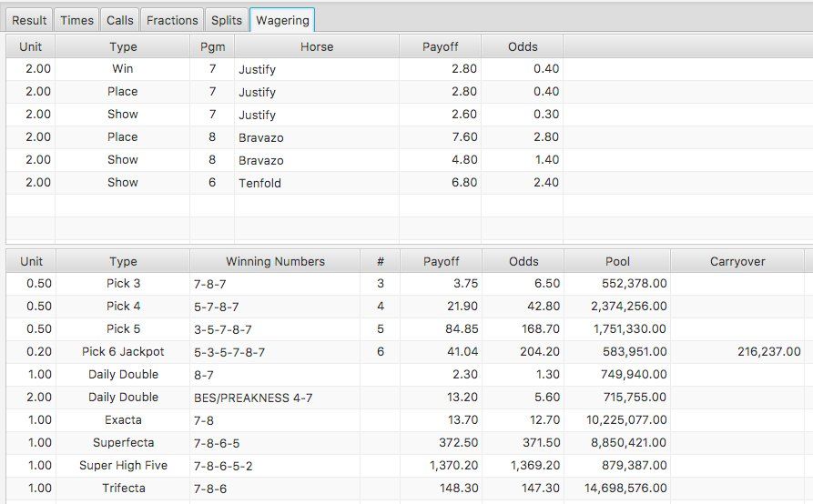Screen dimensions: 813x504
Task: Select the Calls tab
Action: [119, 20]
